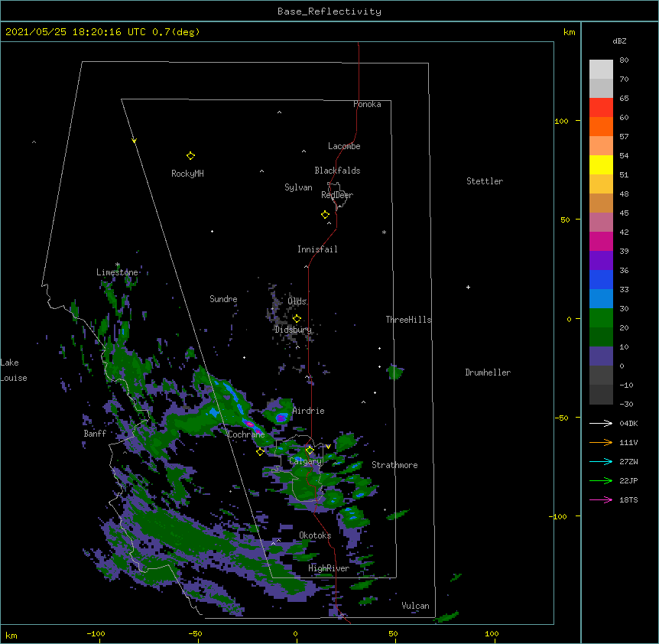
Task: Click the 04DK legend label
Action: pos(628,423)
